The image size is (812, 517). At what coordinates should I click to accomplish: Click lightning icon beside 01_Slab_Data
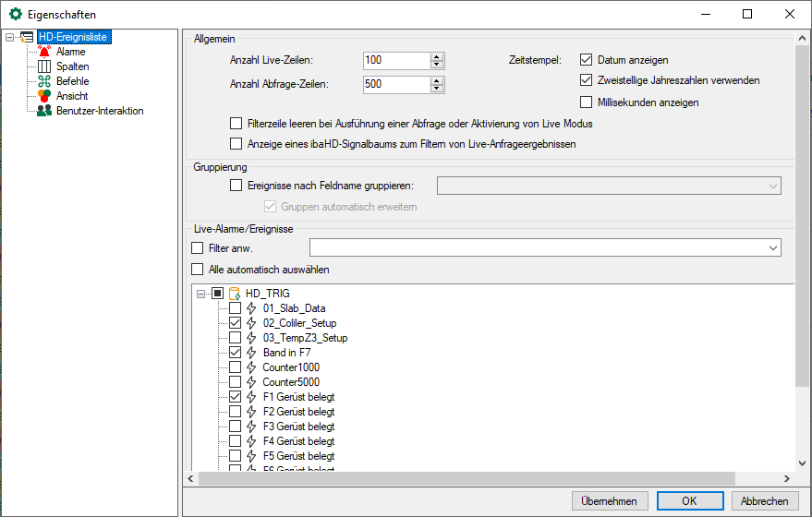[251, 308]
